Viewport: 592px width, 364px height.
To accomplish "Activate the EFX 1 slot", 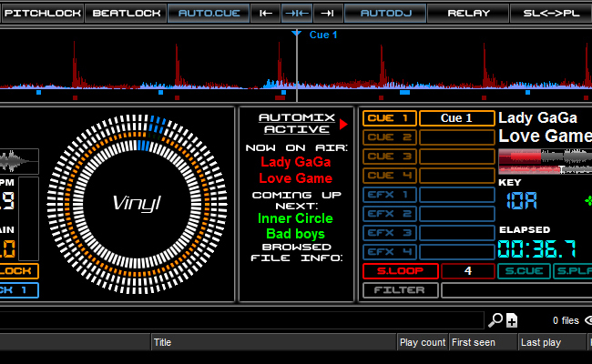I will click(389, 195).
